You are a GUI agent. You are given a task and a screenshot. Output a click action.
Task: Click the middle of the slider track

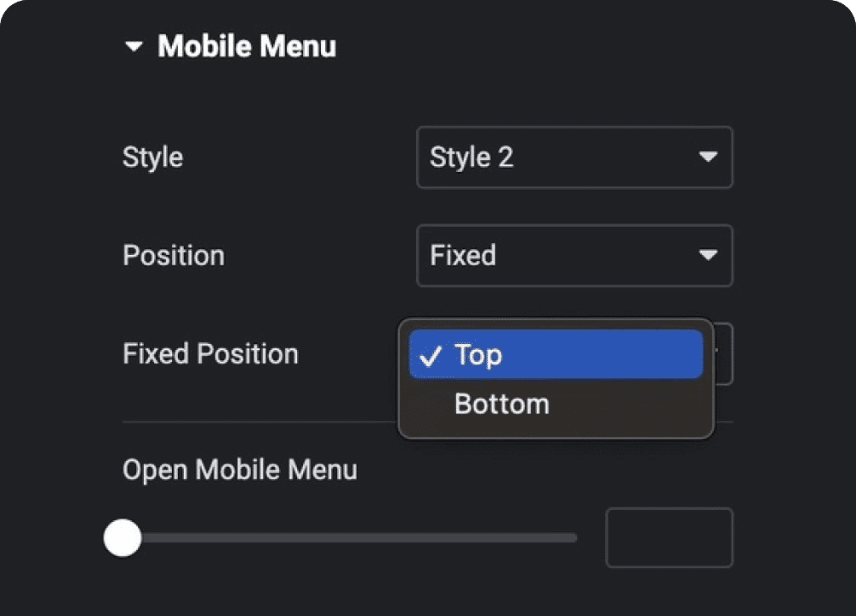pos(351,538)
